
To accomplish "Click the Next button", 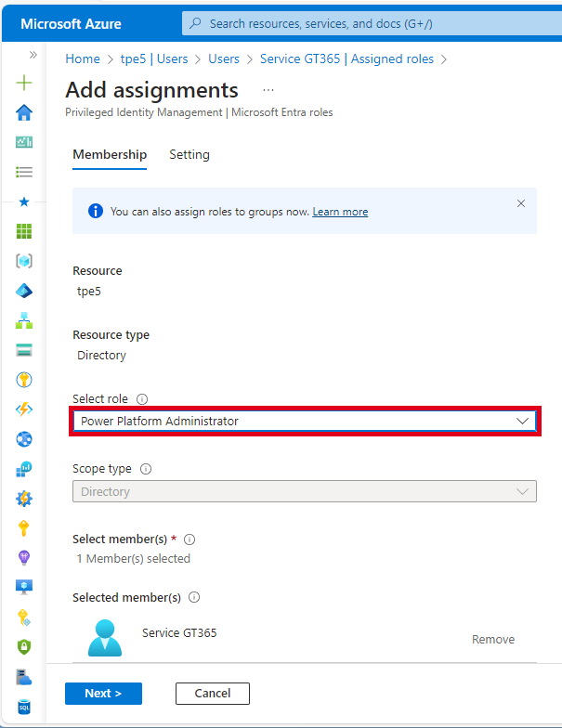I will pyautogui.click(x=103, y=694).
